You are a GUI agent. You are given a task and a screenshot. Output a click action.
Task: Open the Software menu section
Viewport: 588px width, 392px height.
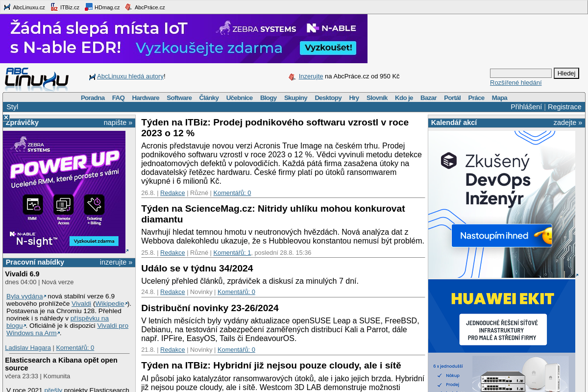(x=179, y=98)
